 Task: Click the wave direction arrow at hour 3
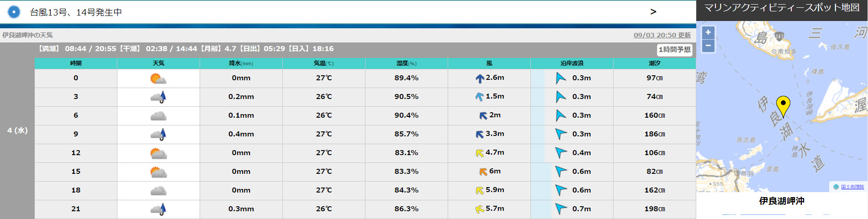[560, 97]
